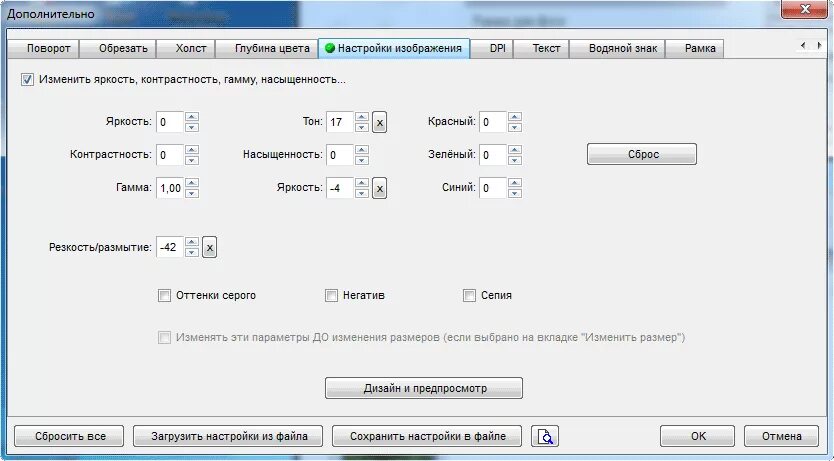Increase Контрастность with the up arrow
Viewport: 834px width, 461px height.
click(192, 150)
